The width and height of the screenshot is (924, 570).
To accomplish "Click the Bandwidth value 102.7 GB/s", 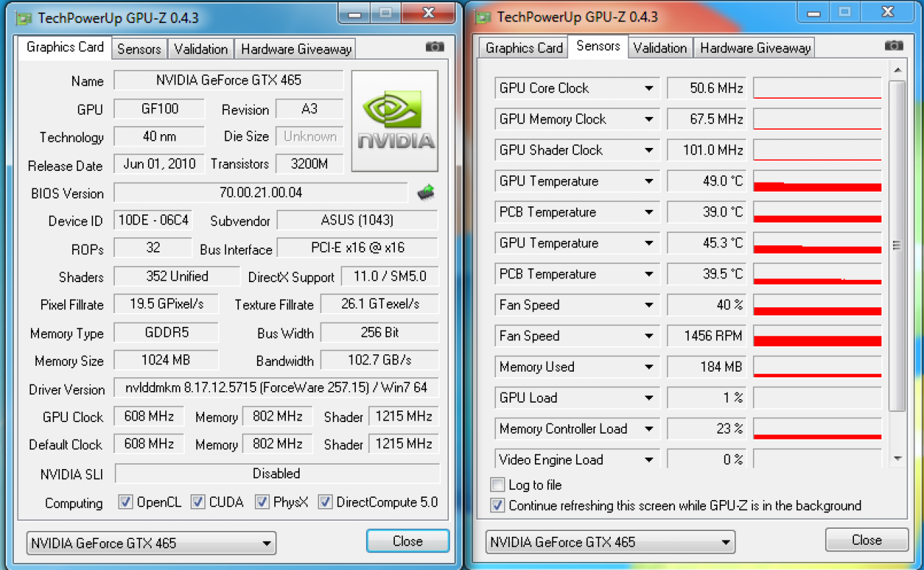I will 379,360.
